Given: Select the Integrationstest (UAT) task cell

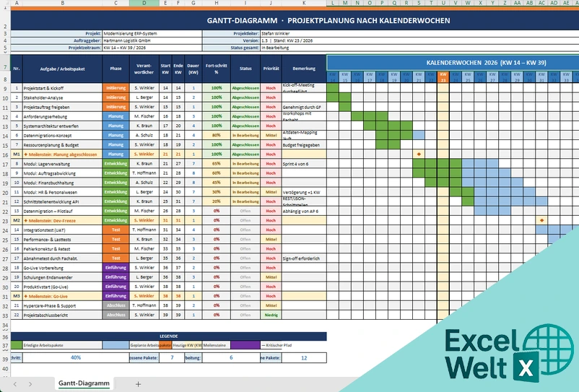Looking at the screenshot, I should pyautogui.click(x=62, y=230).
